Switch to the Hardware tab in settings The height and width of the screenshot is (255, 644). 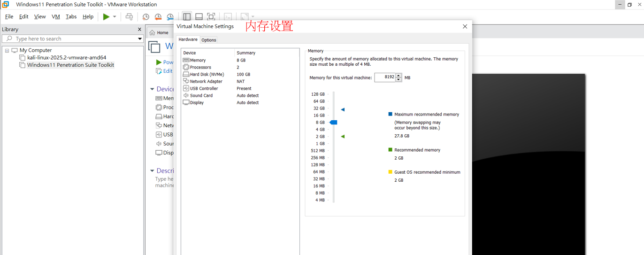point(188,39)
